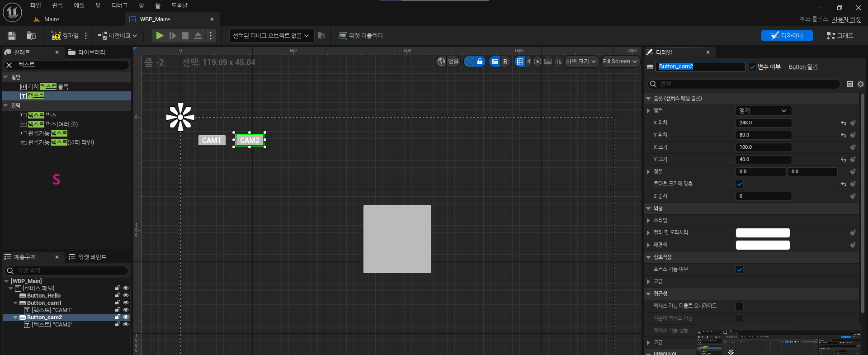Open the 편집 menu
The height and width of the screenshot is (355, 868).
[x=57, y=5]
